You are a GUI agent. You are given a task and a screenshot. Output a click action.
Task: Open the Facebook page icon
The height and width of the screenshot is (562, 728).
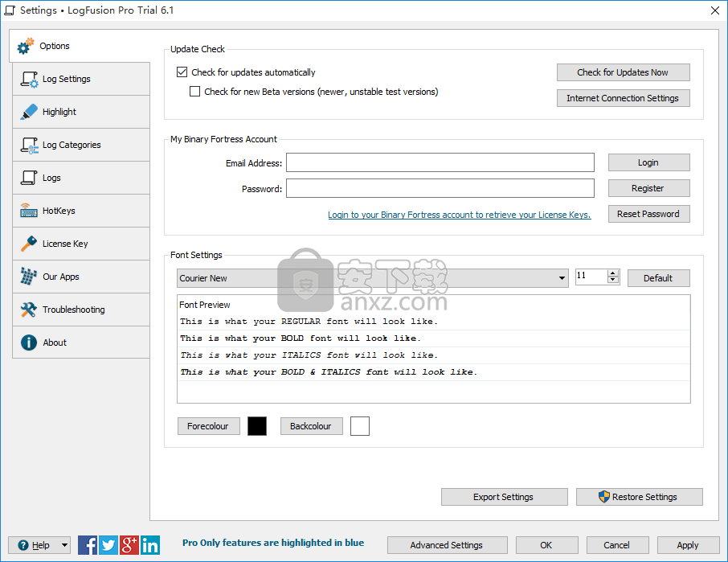[x=88, y=545]
